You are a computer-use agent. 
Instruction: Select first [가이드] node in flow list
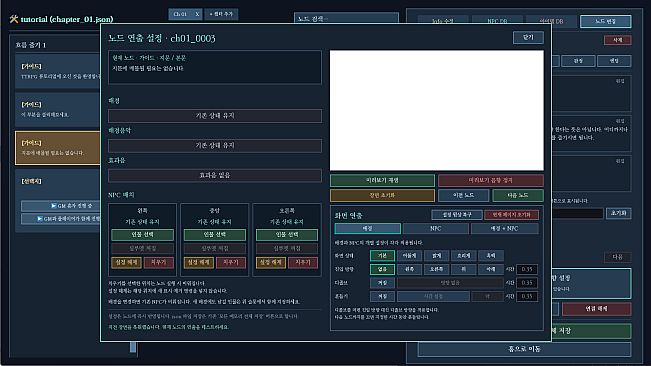coord(58,71)
